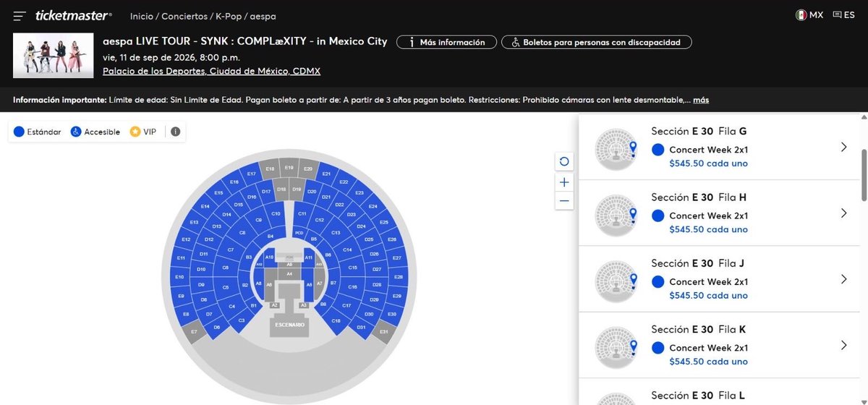Select section D10 on the seat map
868x405 pixels.
click(201, 270)
